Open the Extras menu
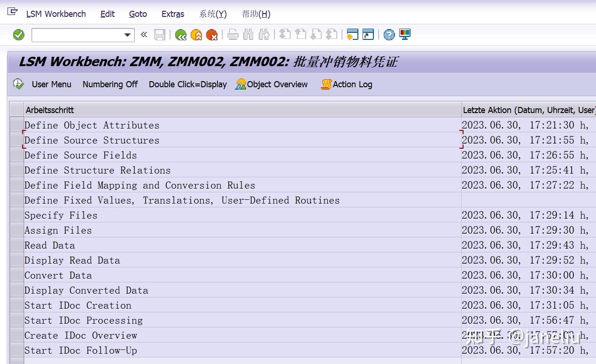The width and height of the screenshot is (596, 364). click(x=173, y=14)
